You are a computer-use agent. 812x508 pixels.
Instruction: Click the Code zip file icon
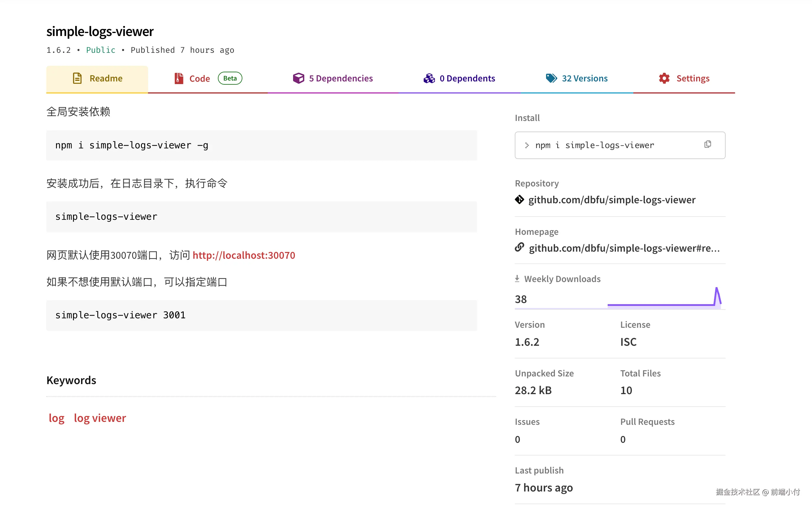[x=179, y=78]
